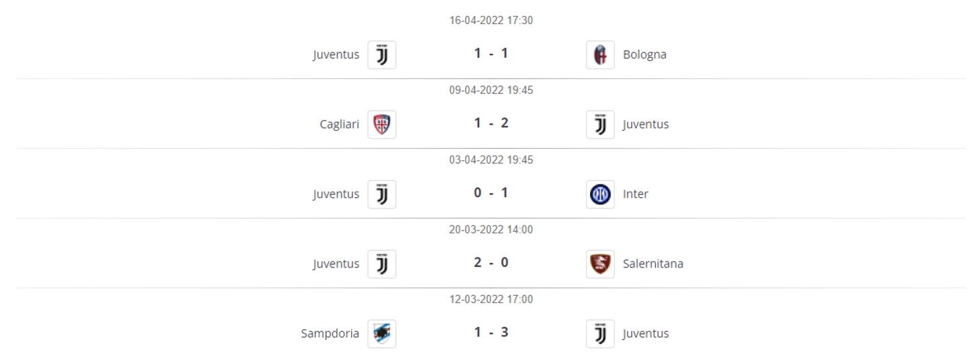Open the Sampdoria team name link
Viewport: 980px width, 356px height.
click(330, 334)
